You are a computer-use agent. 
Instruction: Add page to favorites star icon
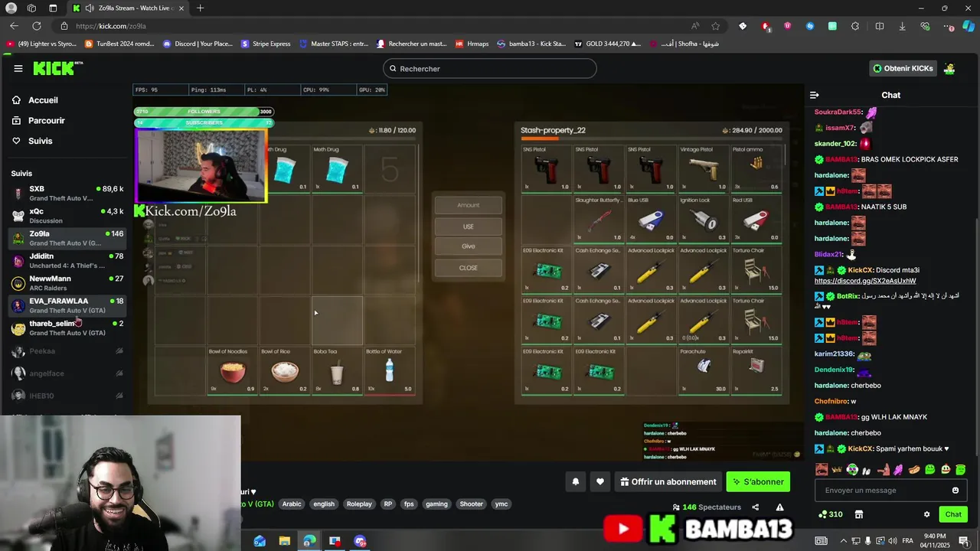715,26
